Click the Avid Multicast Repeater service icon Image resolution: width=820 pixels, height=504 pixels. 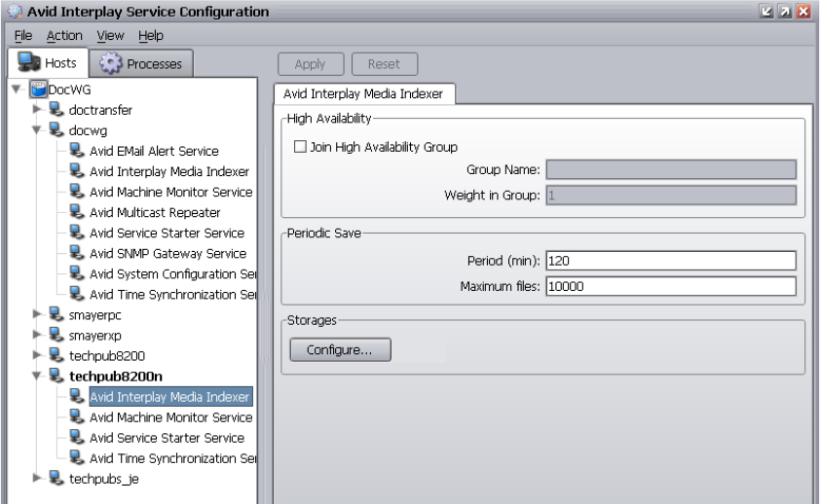pyautogui.click(x=77, y=212)
